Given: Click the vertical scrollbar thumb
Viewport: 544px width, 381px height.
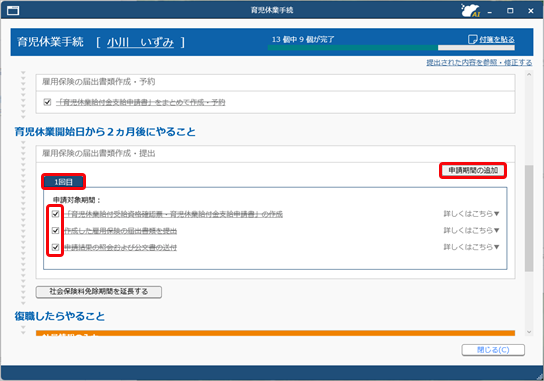Looking at the screenshot, I should tap(529, 218).
